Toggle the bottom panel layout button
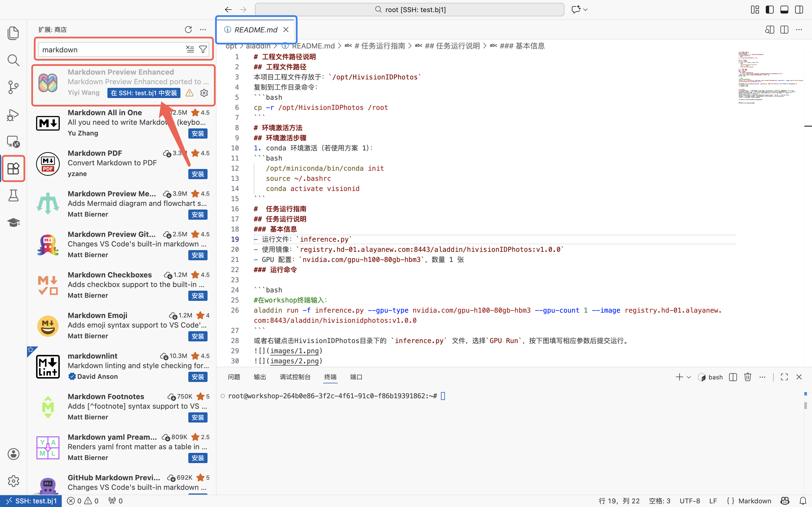Screen dimensions: 812x507 tap(784, 10)
